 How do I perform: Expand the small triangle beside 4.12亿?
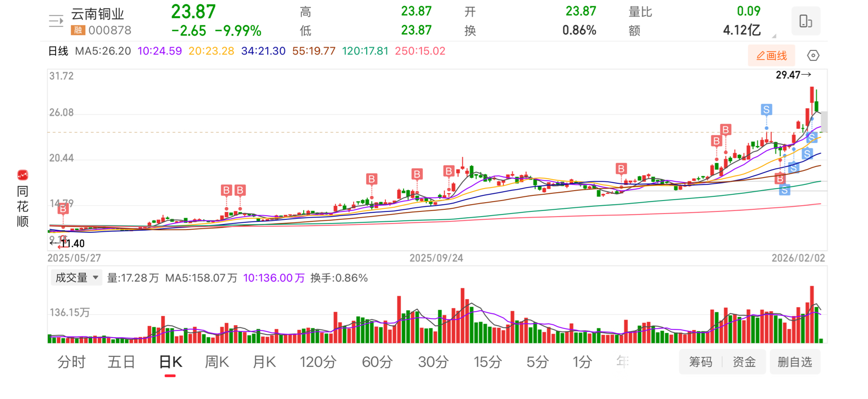click(774, 36)
